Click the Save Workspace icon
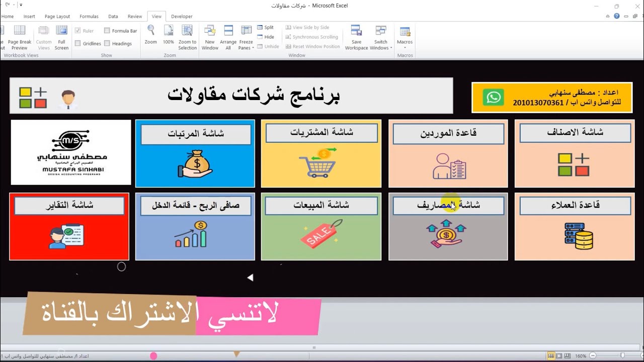Viewport: 644px width, 362px height. (x=356, y=31)
